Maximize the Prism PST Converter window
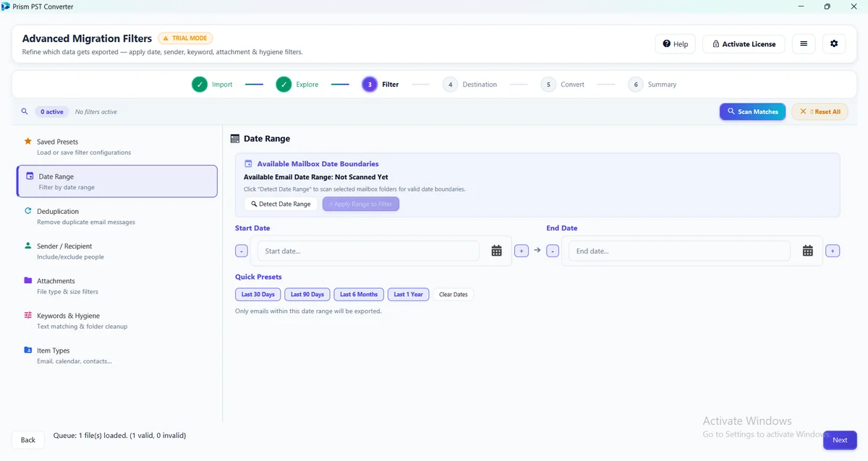The width and height of the screenshot is (868, 461). pos(827,7)
